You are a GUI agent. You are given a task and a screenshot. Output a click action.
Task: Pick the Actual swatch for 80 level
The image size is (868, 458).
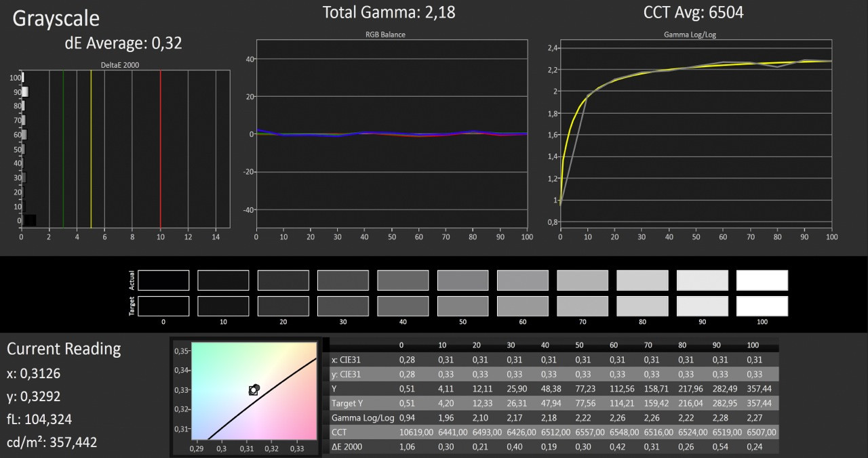click(642, 280)
